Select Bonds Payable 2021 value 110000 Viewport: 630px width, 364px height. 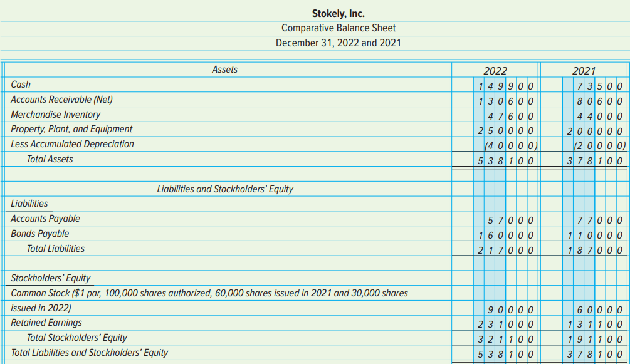pos(595,236)
